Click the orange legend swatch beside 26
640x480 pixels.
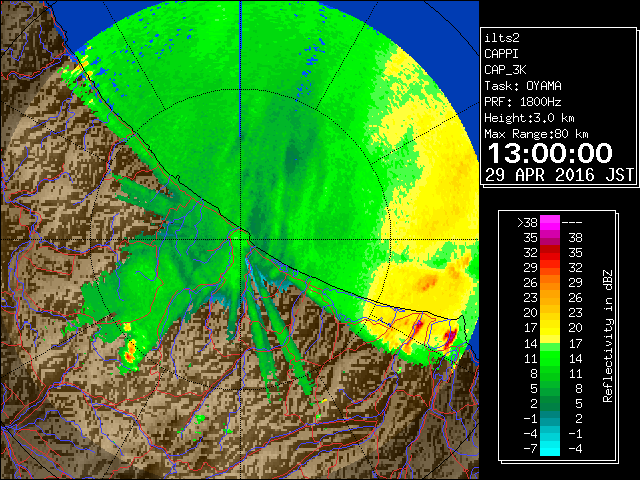coord(550,282)
